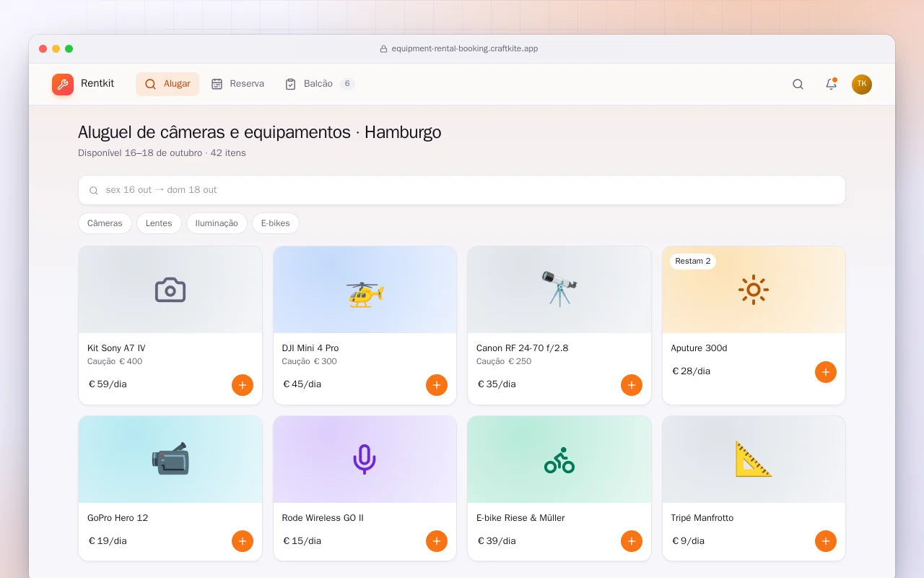
Task: Click the bicycle image of E-bike Riese & Müller
Action: [559, 460]
